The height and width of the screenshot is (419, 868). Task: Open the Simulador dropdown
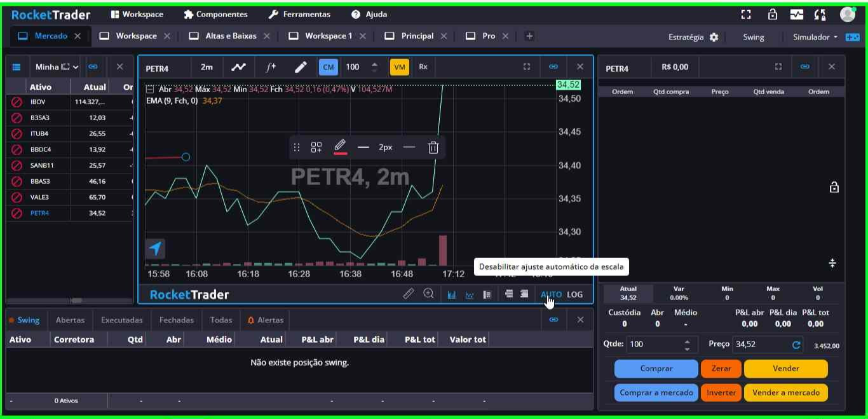(x=815, y=37)
